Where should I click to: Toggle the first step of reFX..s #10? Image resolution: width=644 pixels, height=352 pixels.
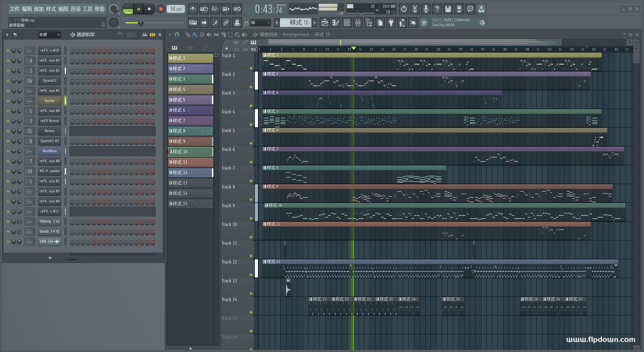point(72,51)
